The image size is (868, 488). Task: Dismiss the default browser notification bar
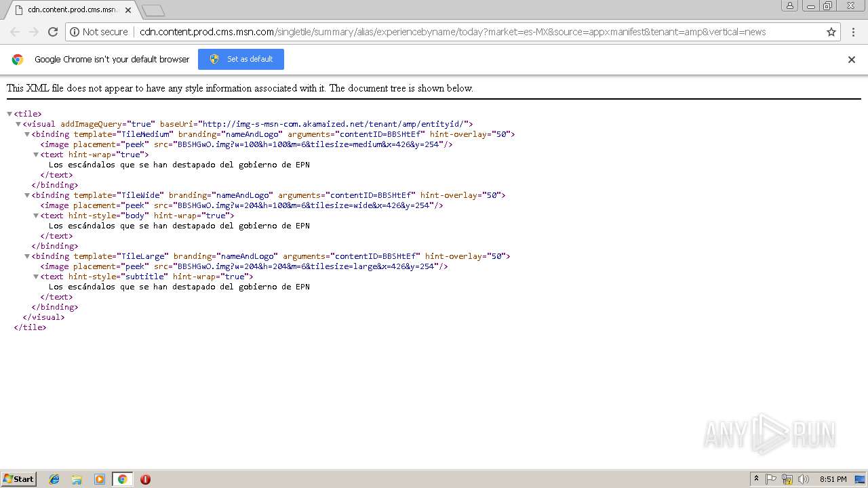tap(852, 60)
